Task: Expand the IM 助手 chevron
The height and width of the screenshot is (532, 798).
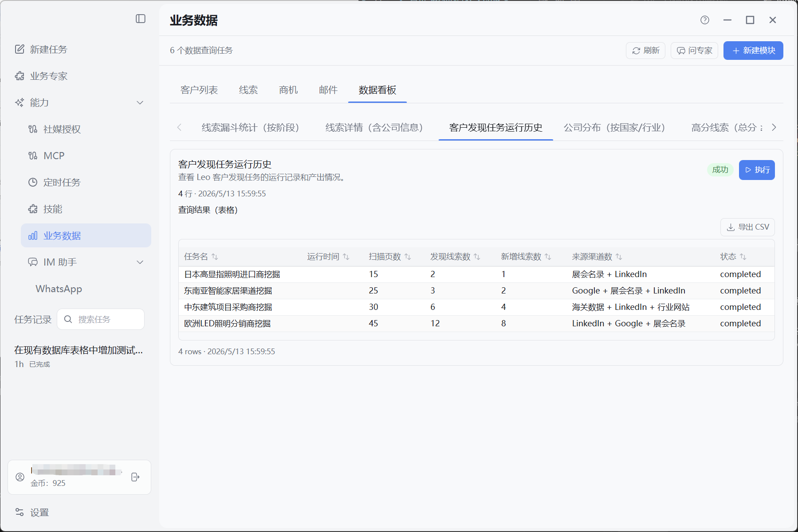Action: click(x=140, y=262)
